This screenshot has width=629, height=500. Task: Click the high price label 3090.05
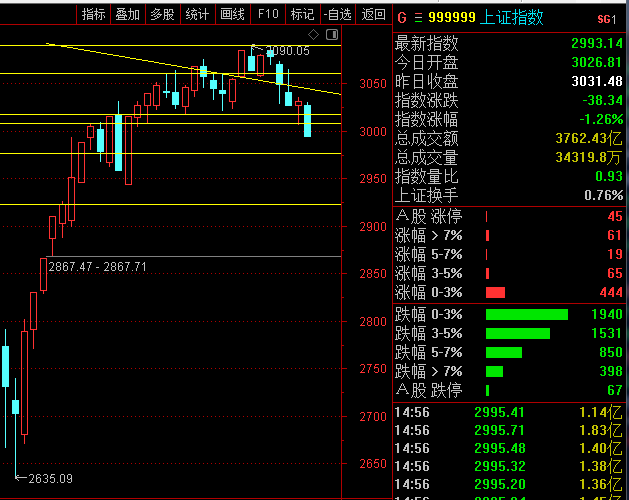287,51
